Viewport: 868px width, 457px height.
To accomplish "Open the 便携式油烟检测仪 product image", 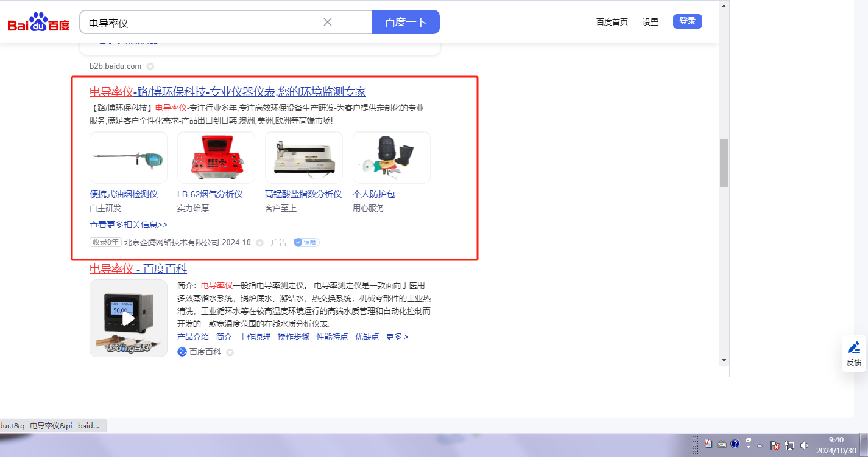I will click(x=129, y=158).
